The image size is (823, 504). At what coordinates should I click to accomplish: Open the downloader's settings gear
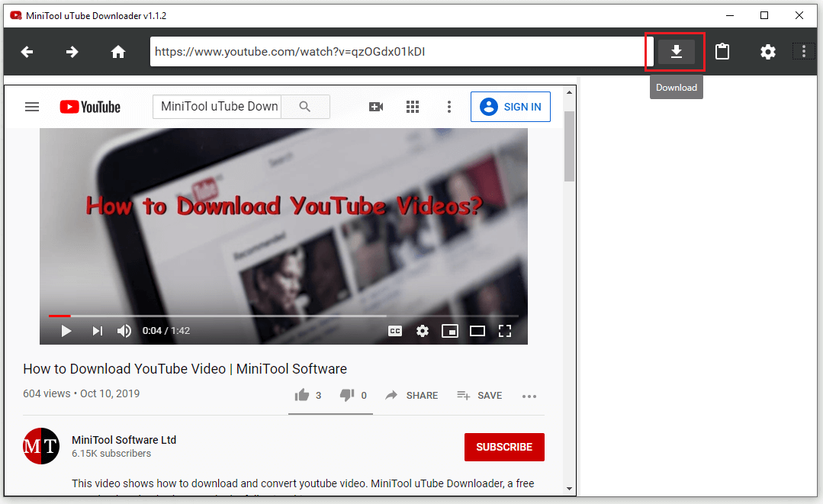coord(767,51)
